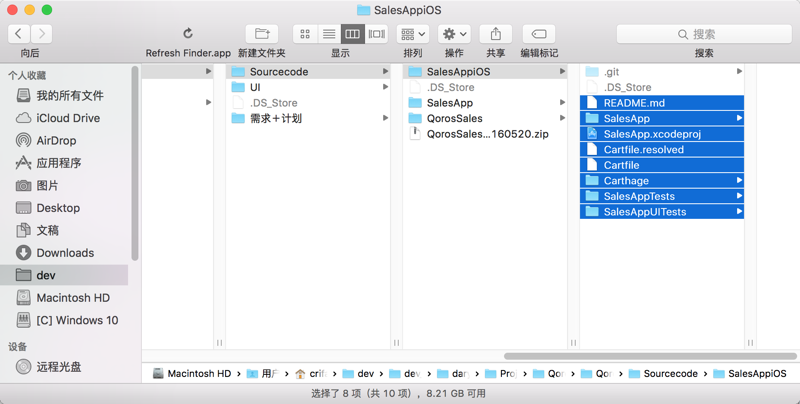Go back with the left arrow button
This screenshot has height=404, width=800.
click(19, 34)
